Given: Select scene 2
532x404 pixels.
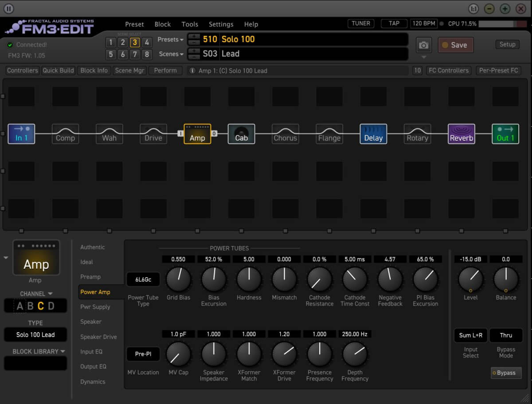Looking at the screenshot, I should coord(123,43).
